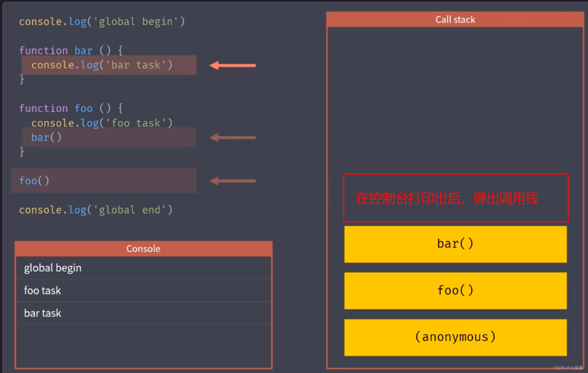The image size is (588, 373).
Task: Click the foo() block in call stack
Action: click(x=455, y=290)
